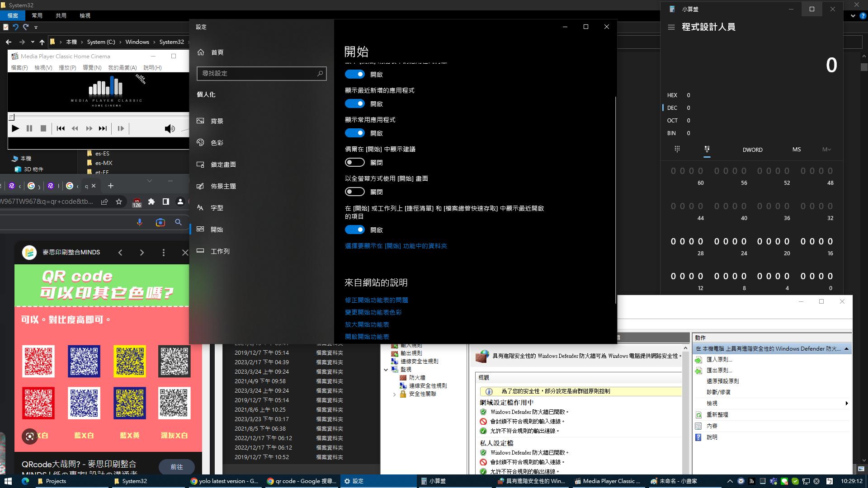Click the Play button in Media Player Classic
This screenshot has width=868, height=488.
coord(15,128)
